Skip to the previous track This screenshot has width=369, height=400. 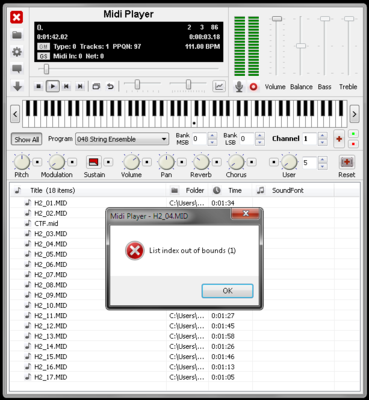tap(66, 87)
